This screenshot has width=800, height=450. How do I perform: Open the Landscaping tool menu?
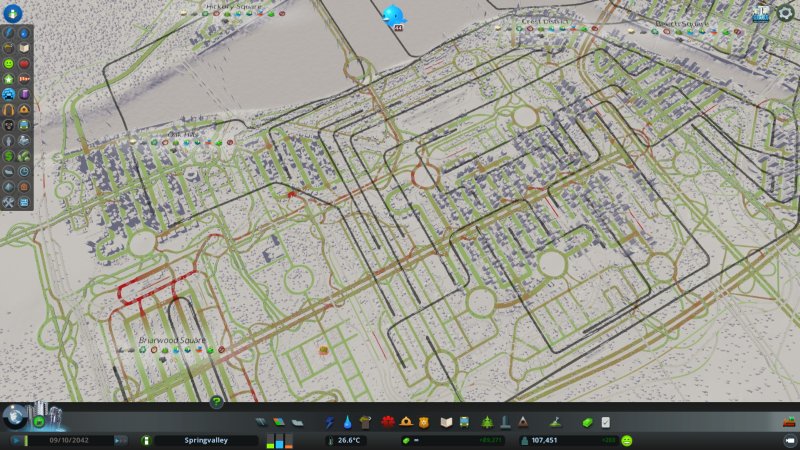coord(556,422)
